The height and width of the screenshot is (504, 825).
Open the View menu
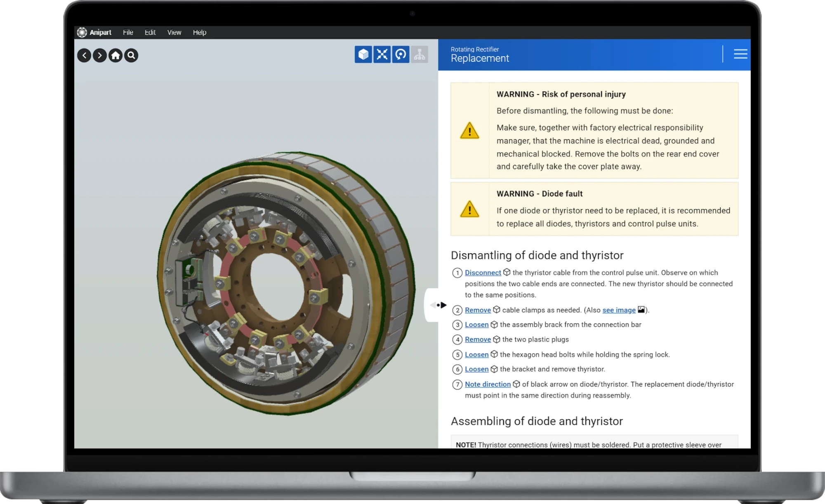tap(174, 32)
